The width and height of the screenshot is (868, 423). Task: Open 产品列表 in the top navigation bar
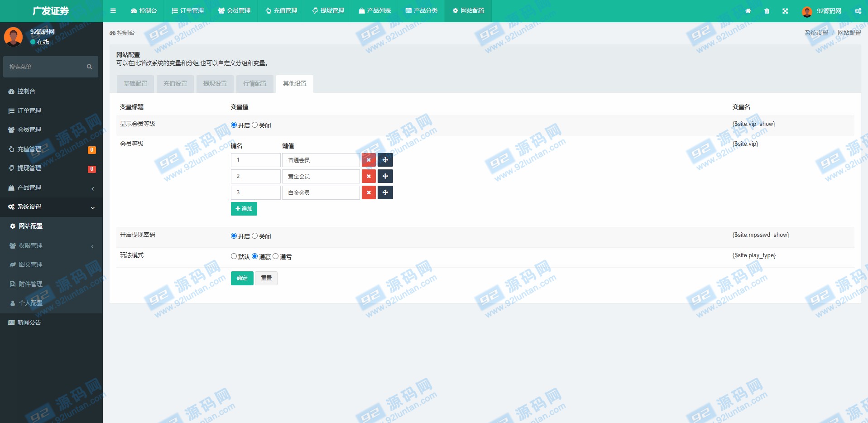(375, 11)
